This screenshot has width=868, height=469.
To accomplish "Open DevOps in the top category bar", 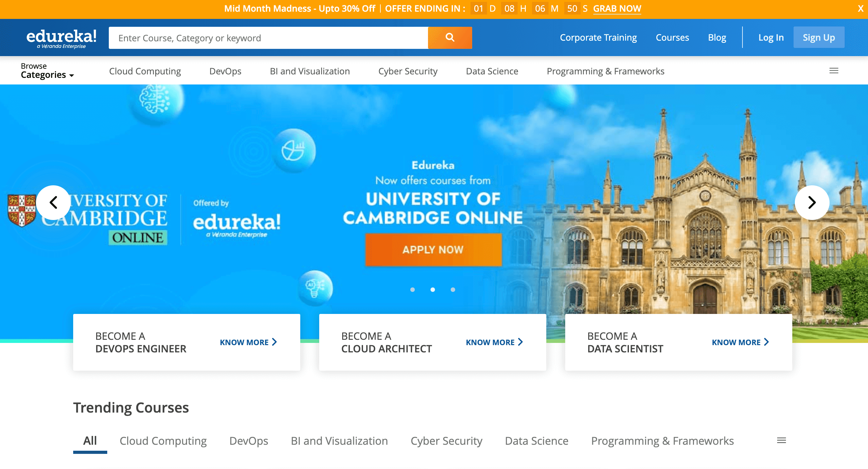I will tap(225, 71).
